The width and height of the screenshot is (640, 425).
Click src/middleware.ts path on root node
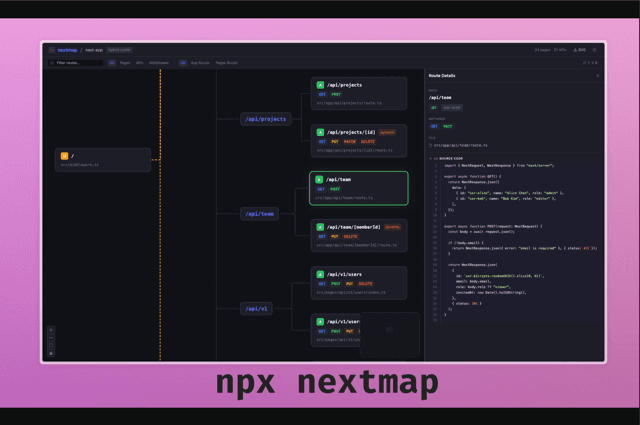pyautogui.click(x=80, y=165)
